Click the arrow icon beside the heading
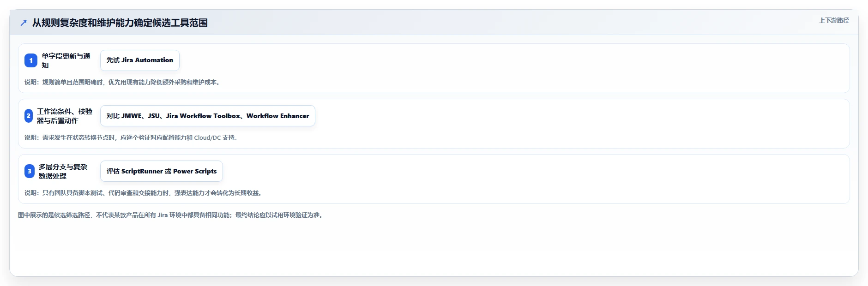The image size is (868, 286). click(x=24, y=23)
